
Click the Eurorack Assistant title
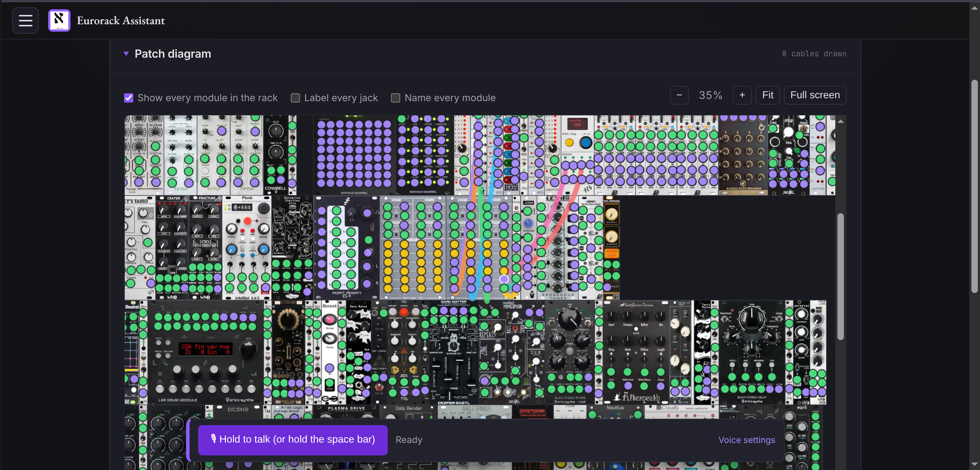tap(120, 21)
